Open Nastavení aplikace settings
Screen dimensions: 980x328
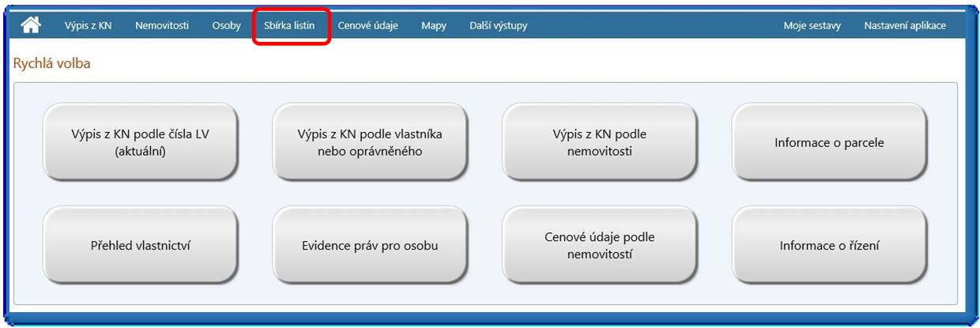(x=904, y=26)
